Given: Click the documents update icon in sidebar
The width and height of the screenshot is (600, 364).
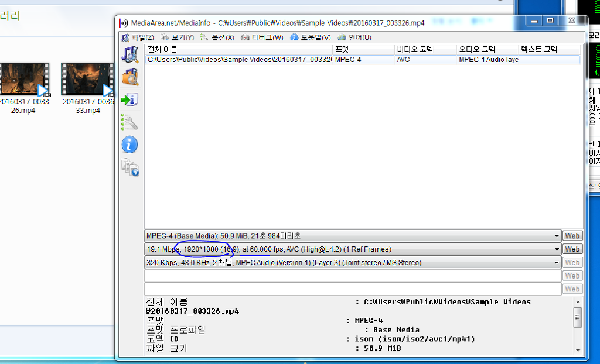Looking at the screenshot, I should coord(129,167).
